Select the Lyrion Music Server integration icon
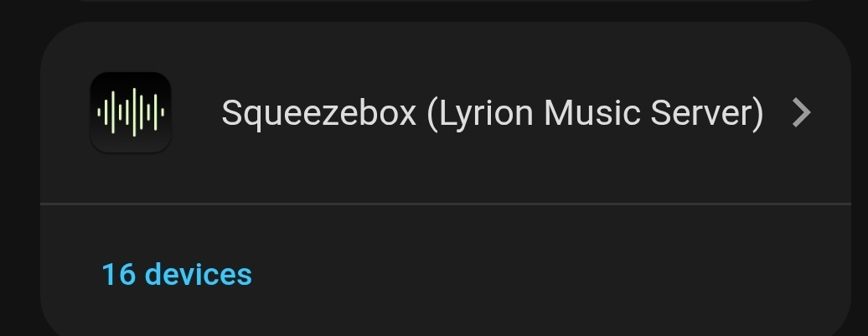Viewport: 868px width, 336px height. tap(131, 112)
